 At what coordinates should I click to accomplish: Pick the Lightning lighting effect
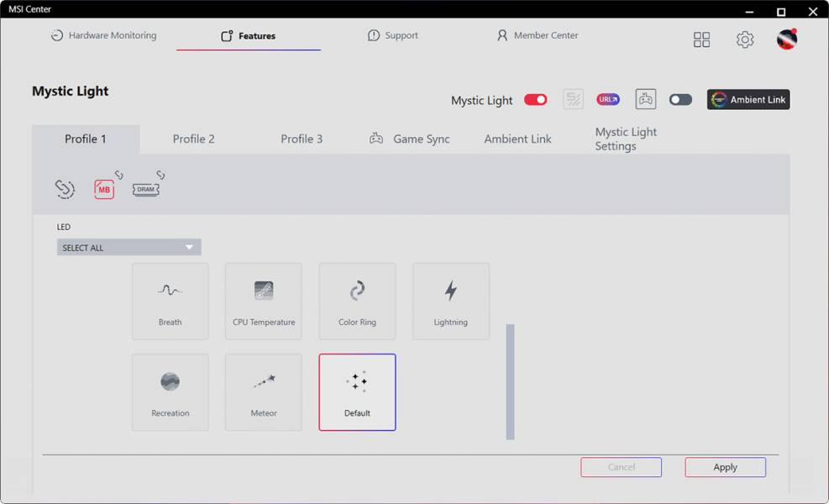coord(451,301)
